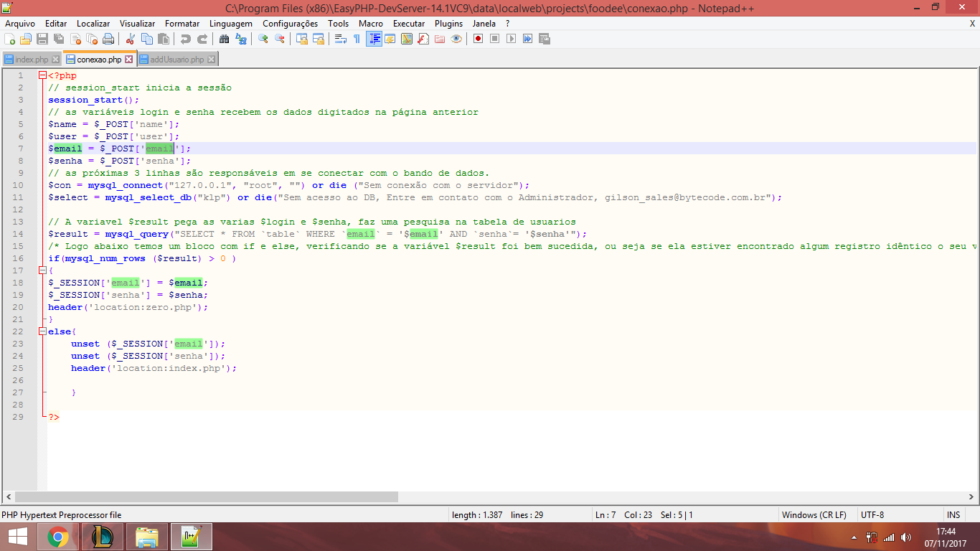The image size is (980, 551).
Task: Click the Save recorded macro icon
Action: 544,39
